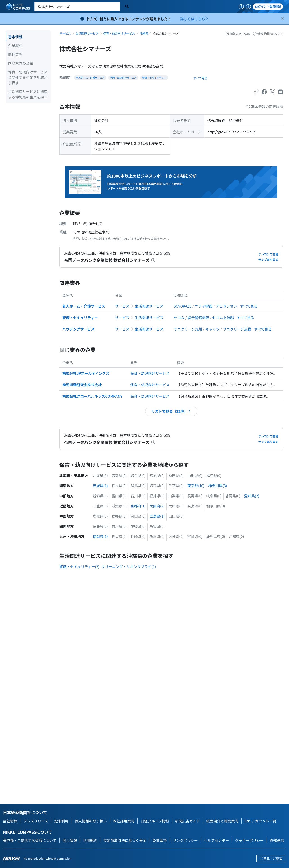Screen dimensions: 289x868
Task: Click 情報の修正依頼
Action: [x=237, y=34]
